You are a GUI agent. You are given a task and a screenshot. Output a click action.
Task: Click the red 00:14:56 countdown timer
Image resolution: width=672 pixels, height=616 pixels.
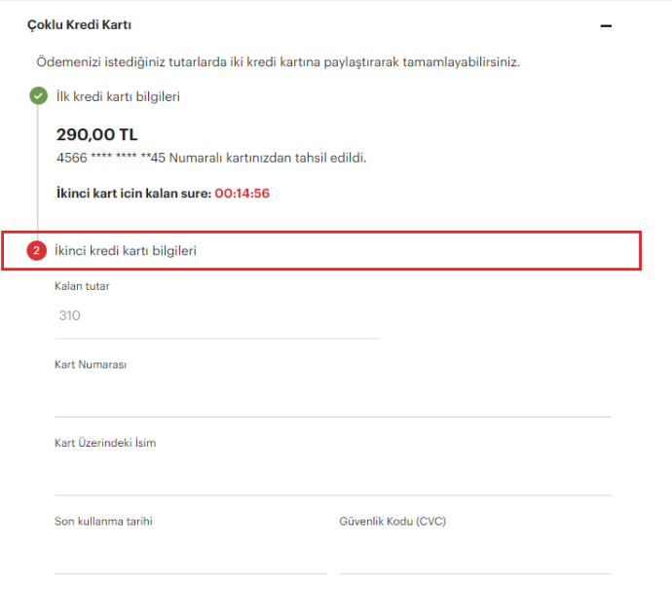(242, 194)
